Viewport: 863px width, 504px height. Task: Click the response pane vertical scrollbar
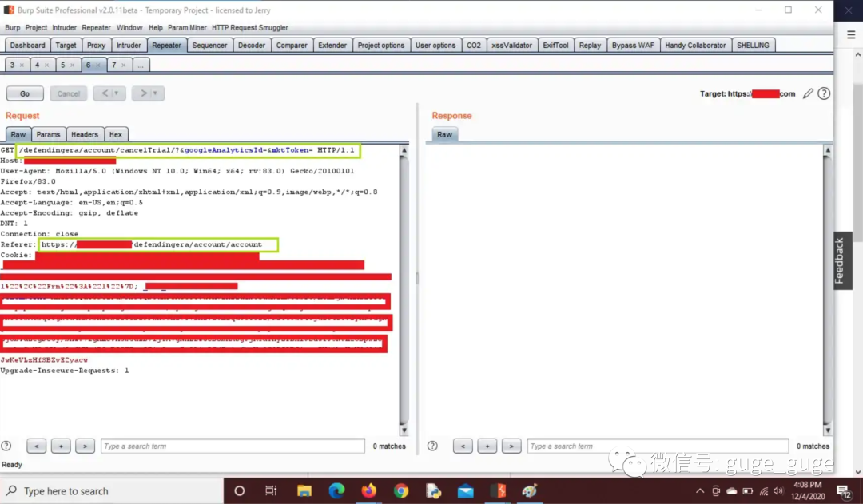827,290
